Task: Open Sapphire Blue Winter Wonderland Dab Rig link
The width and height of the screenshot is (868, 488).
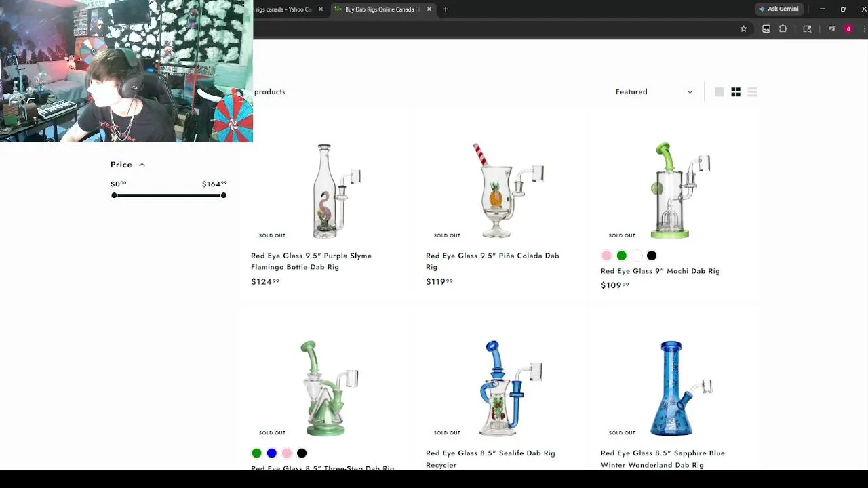Action: pos(663,459)
